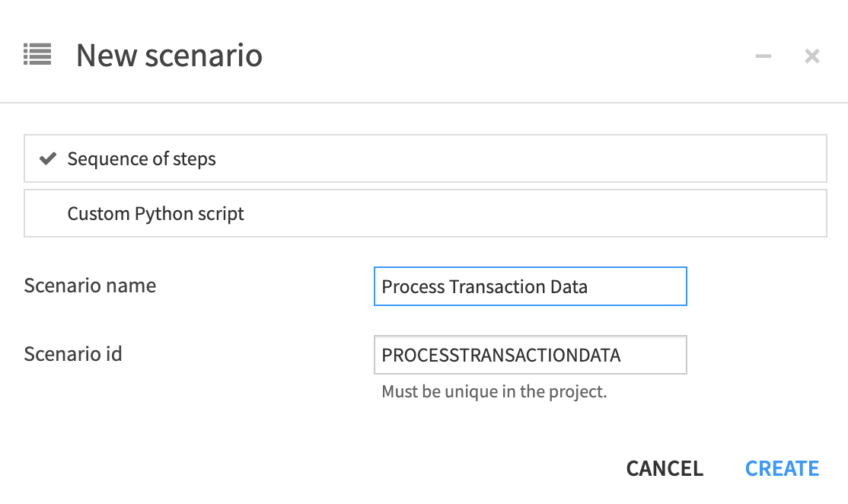The image size is (848, 504).
Task: Click the Process Transaction Data name value
Action: (x=483, y=286)
